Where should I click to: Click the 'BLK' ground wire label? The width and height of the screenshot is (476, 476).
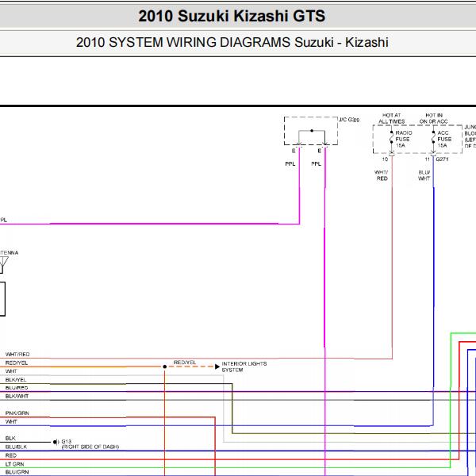[x=10, y=438]
